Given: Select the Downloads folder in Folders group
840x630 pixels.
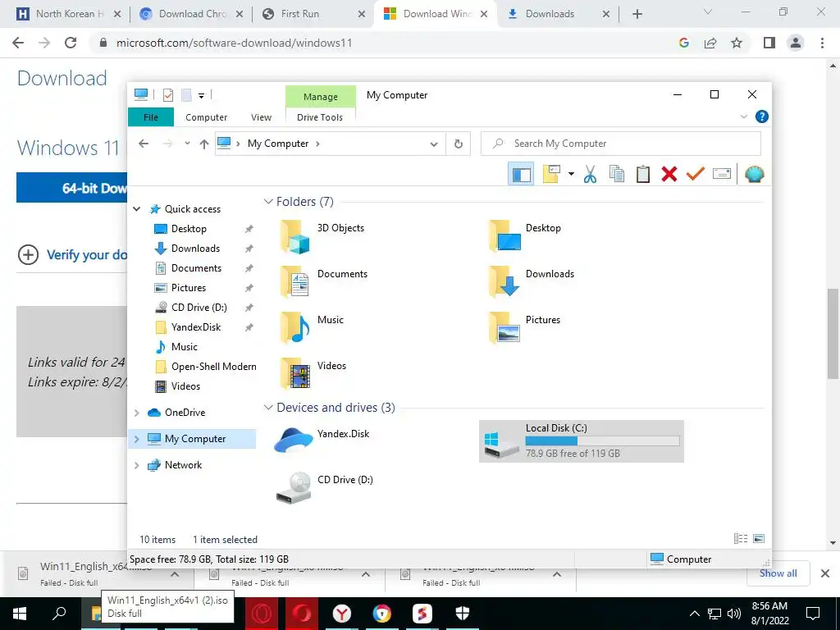Looking at the screenshot, I should pos(532,282).
